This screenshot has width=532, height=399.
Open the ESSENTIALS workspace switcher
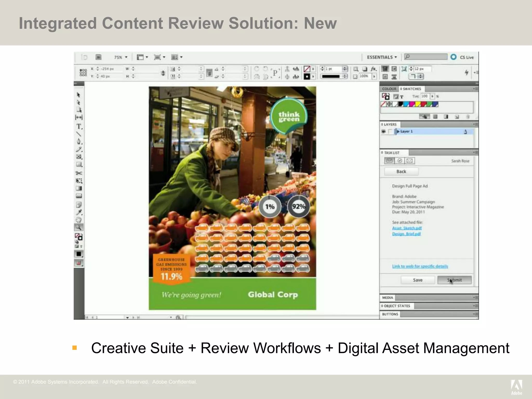(382, 57)
